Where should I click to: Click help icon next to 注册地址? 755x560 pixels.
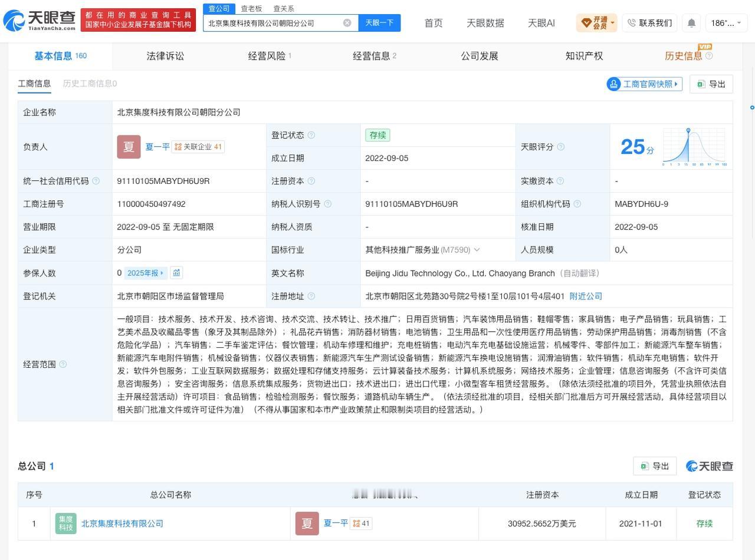(311, 296)
